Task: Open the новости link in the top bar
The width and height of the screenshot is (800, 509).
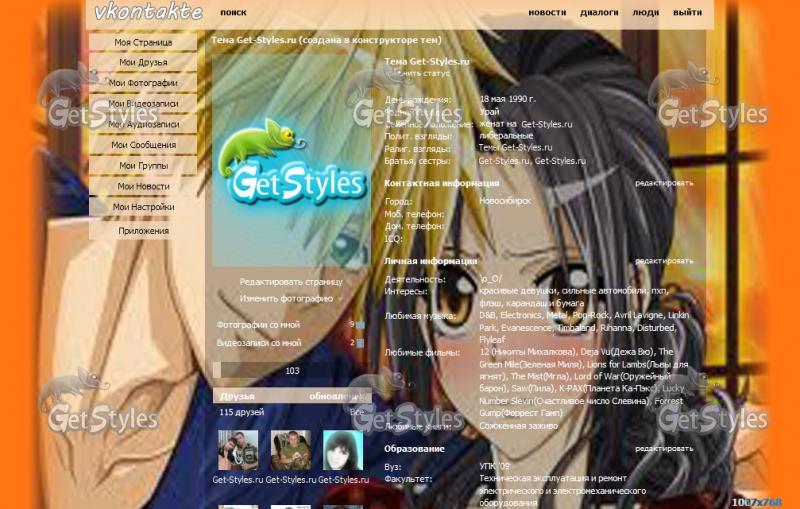Action: 547,13
